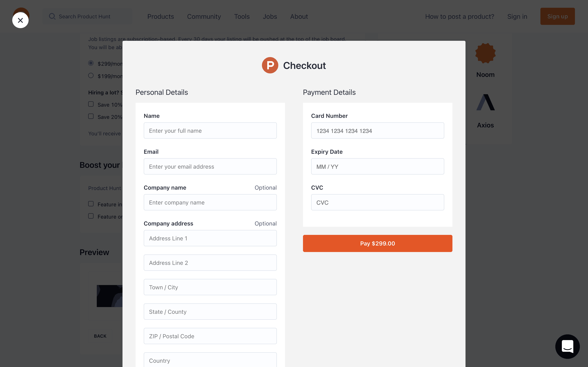Select the $199/month radio option

tap(91, 76)
